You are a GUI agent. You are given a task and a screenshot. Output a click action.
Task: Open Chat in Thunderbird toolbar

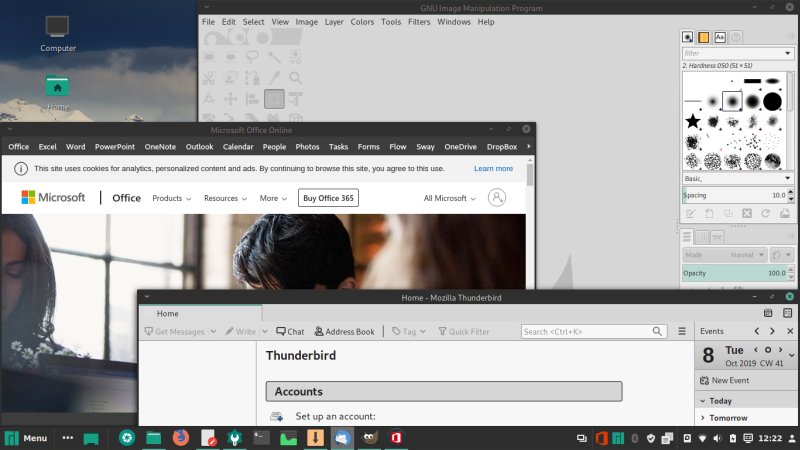point(290,331)
